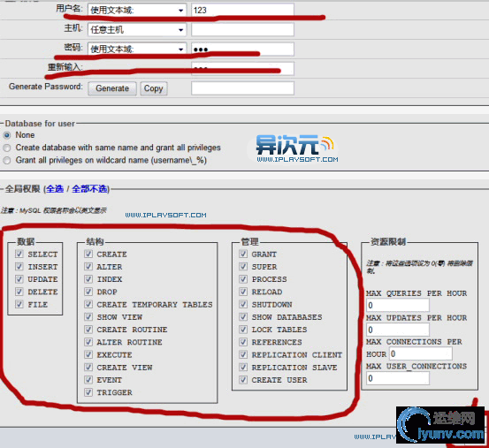Image resolution: width=489 pixels, height=448 pixels.
Task: Click the MAX USER_CONNECTIONS field
Action: click(x=398, y=378)
